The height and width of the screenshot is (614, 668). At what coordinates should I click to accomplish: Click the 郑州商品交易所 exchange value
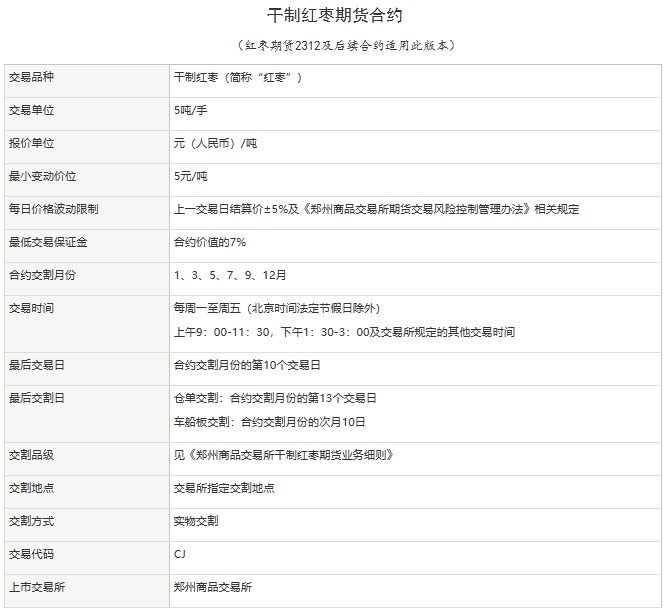point(213,587)
